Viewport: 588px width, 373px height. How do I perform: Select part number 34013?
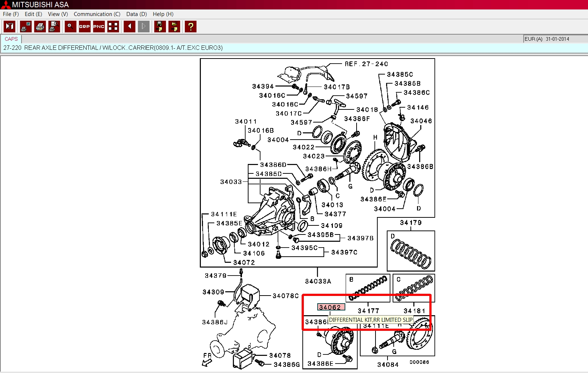pos(332,205)
